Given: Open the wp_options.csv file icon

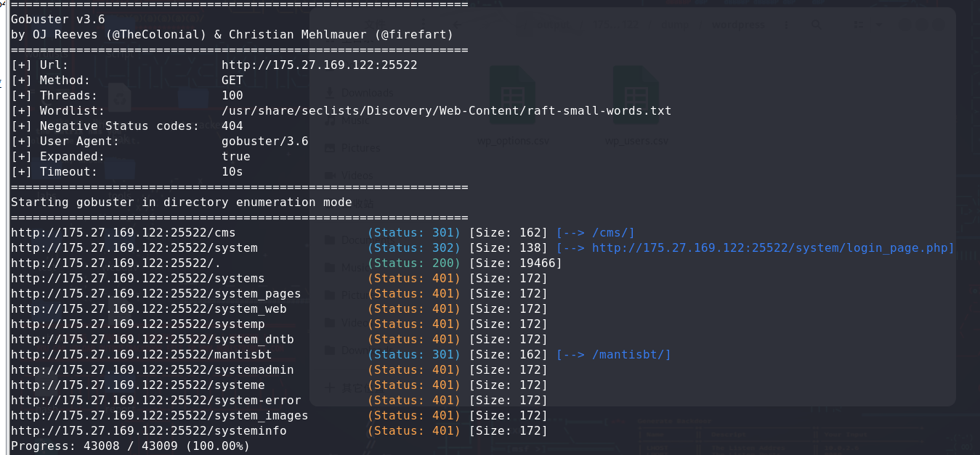Looking at the screenshot, I should tap(513, 97).
